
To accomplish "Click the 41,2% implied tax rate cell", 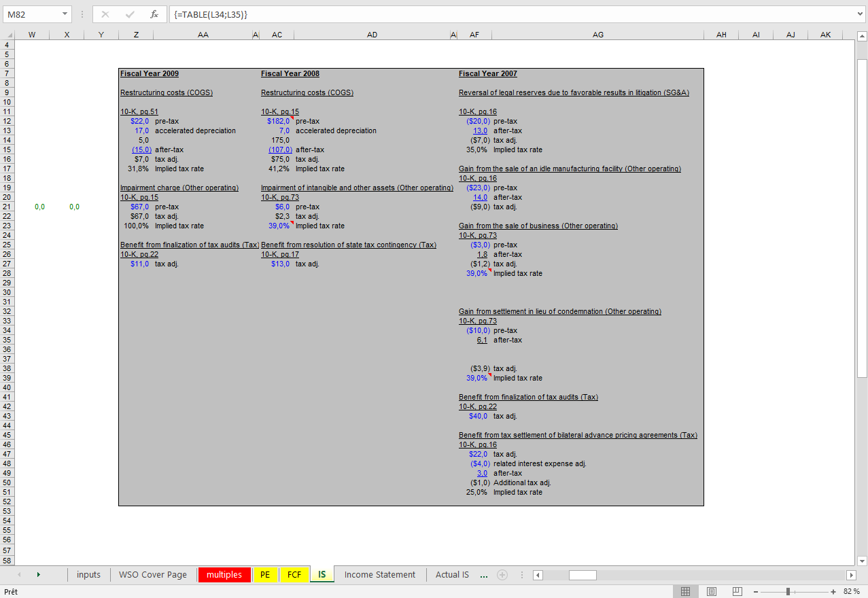I will [x=279, y=169].
